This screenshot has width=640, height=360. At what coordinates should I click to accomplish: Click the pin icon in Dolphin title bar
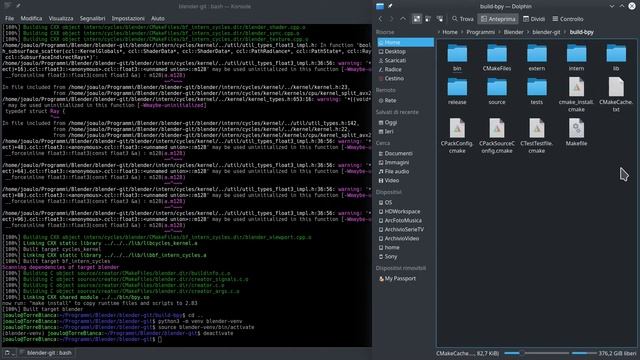point(390,6)
